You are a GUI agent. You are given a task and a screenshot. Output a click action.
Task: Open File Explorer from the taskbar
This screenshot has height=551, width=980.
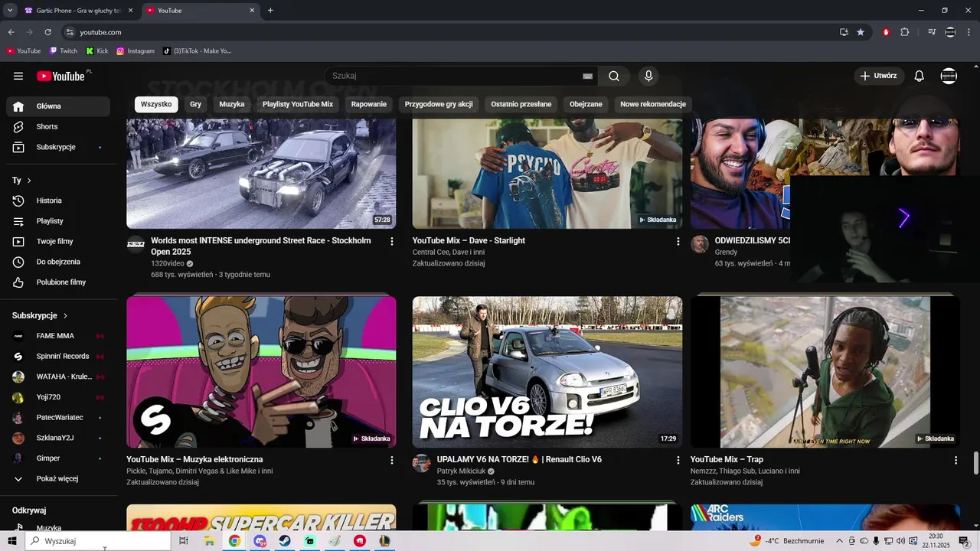tap(209, 541)
